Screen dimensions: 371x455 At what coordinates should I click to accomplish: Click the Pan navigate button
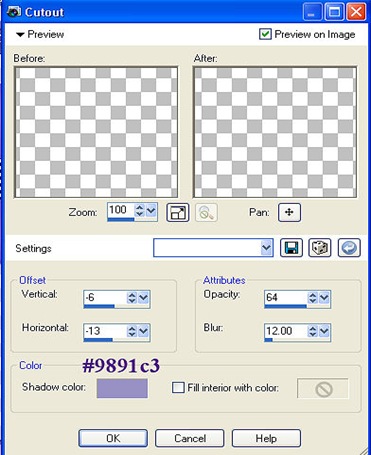click(x=289, y=212)
